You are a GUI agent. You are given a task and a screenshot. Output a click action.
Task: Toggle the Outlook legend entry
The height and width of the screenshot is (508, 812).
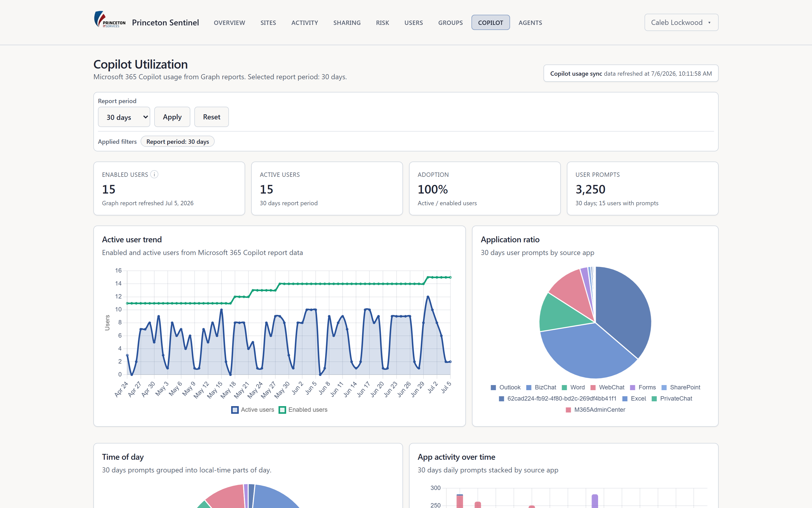point(505,387)
